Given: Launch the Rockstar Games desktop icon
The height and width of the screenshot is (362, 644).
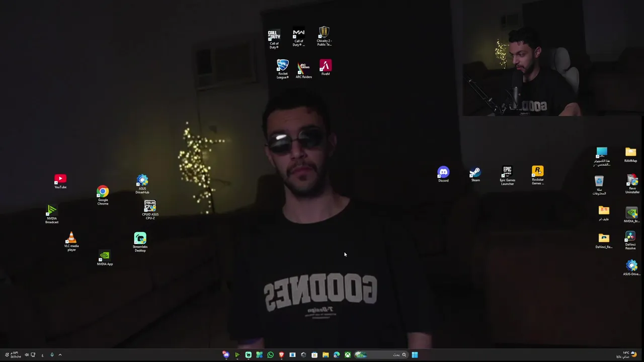Looking at the screenshot, I should pos(538,175).
